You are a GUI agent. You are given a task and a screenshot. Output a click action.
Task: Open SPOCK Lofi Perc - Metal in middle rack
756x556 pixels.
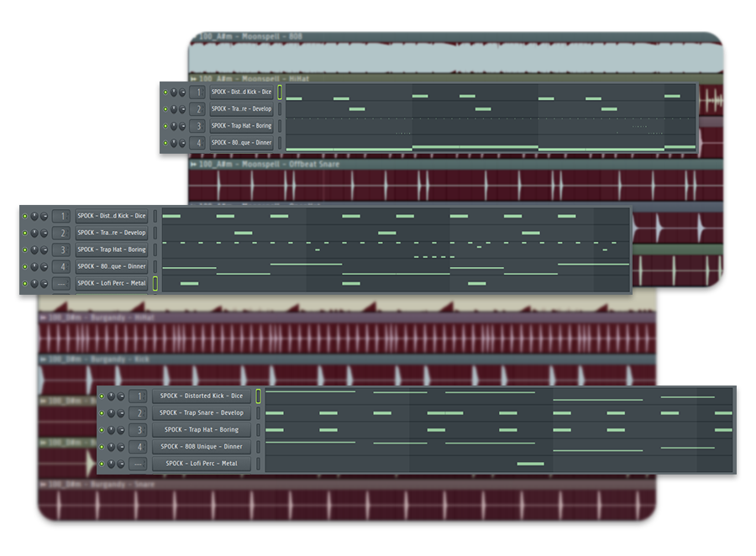tap(112, 284)
